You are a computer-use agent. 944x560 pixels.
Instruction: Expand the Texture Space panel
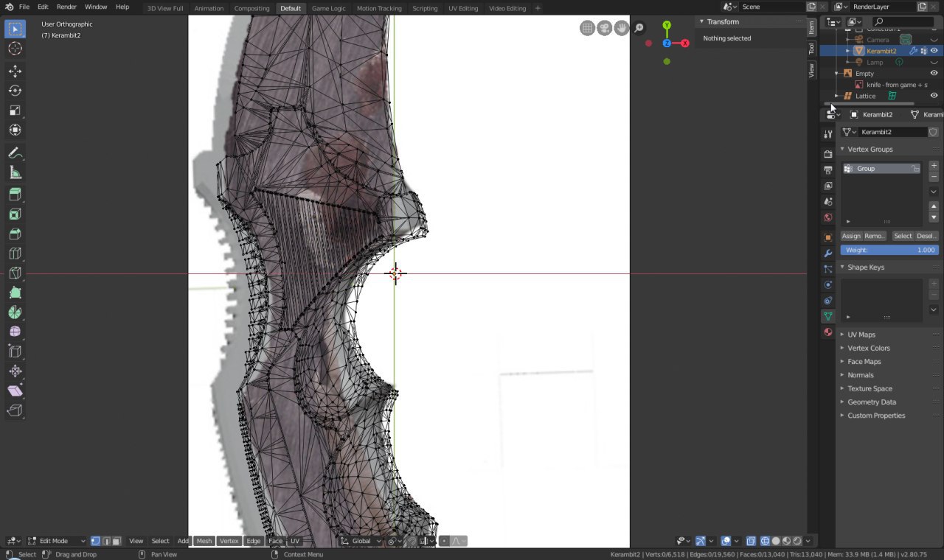870,388
